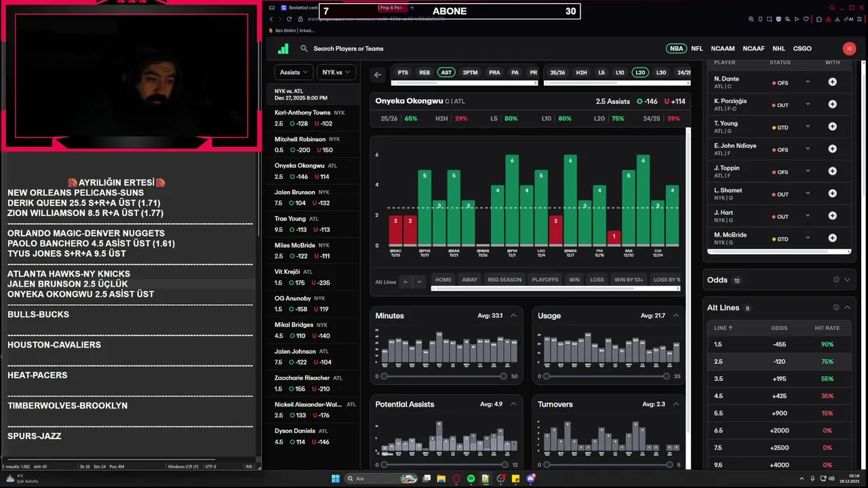Click info icon in Odds panel
Screen dimensions: 868x488
836,280
